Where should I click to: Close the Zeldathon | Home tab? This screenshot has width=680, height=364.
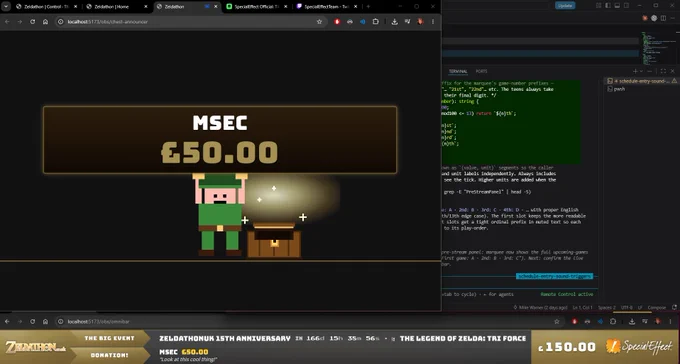(146, 7)
